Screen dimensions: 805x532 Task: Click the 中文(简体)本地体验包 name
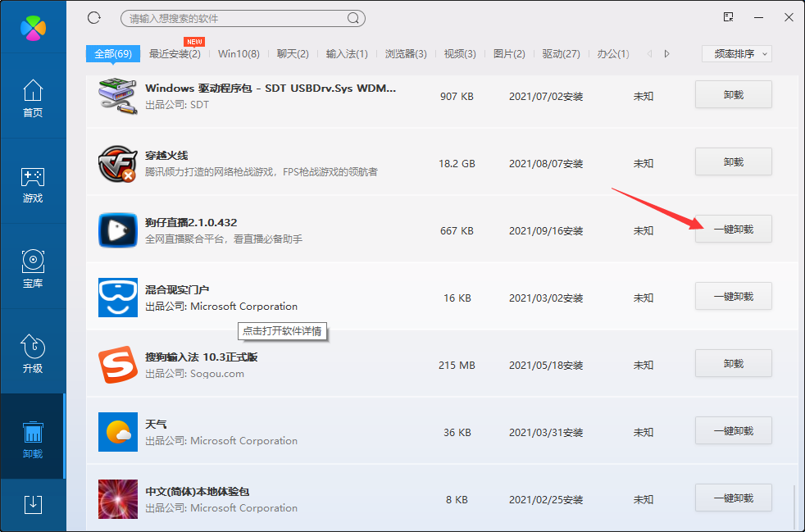[197, 492]
